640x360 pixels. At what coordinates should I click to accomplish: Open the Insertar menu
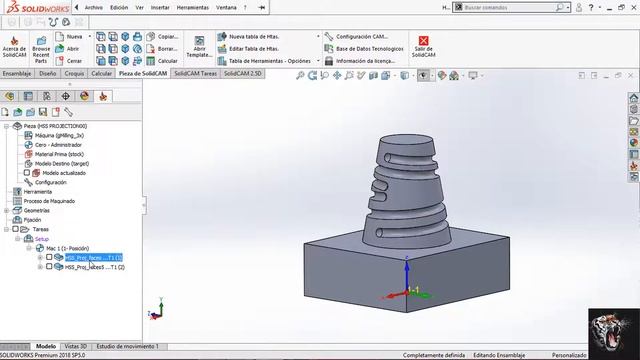pyautogui.click(x=160, y=7)
